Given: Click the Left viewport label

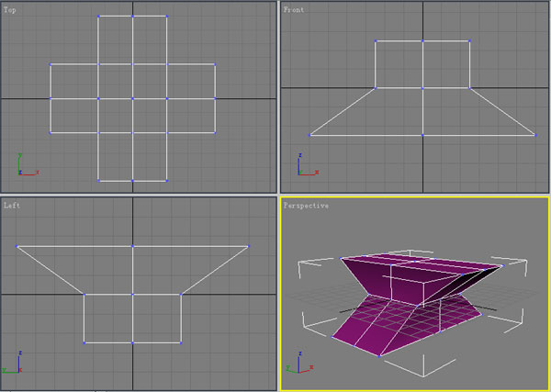Looking at the screenshot, I should click(12, 206).
